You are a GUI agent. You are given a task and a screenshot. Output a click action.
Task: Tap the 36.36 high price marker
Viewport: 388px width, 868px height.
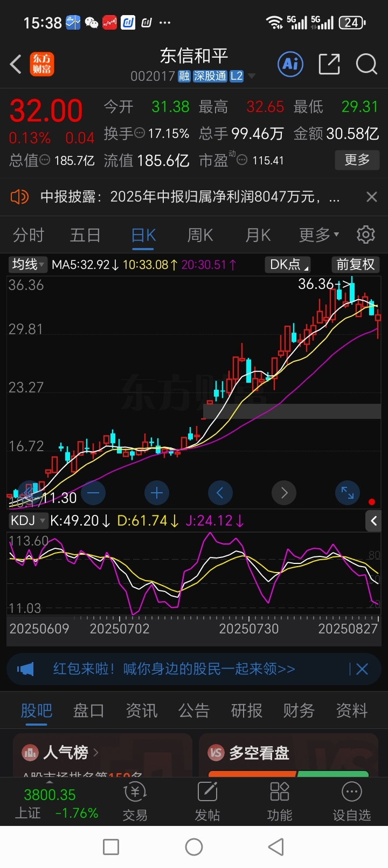pyautogui.click(x=324, y=284)
